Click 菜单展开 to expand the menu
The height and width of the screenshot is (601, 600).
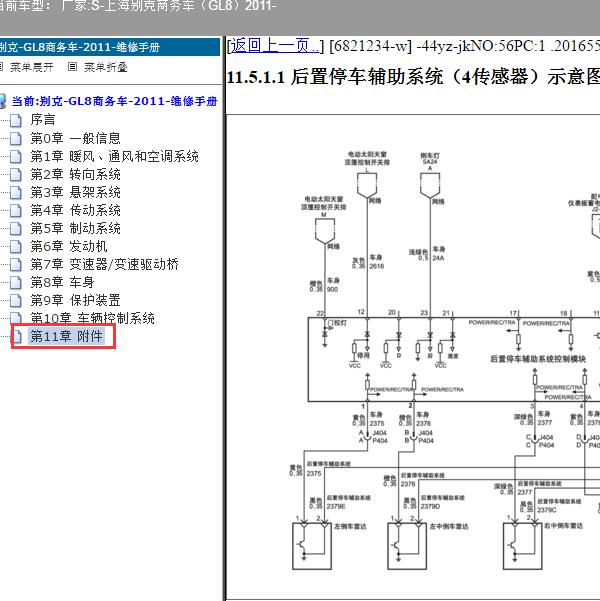pyautogui.click(x=31, y=67)
